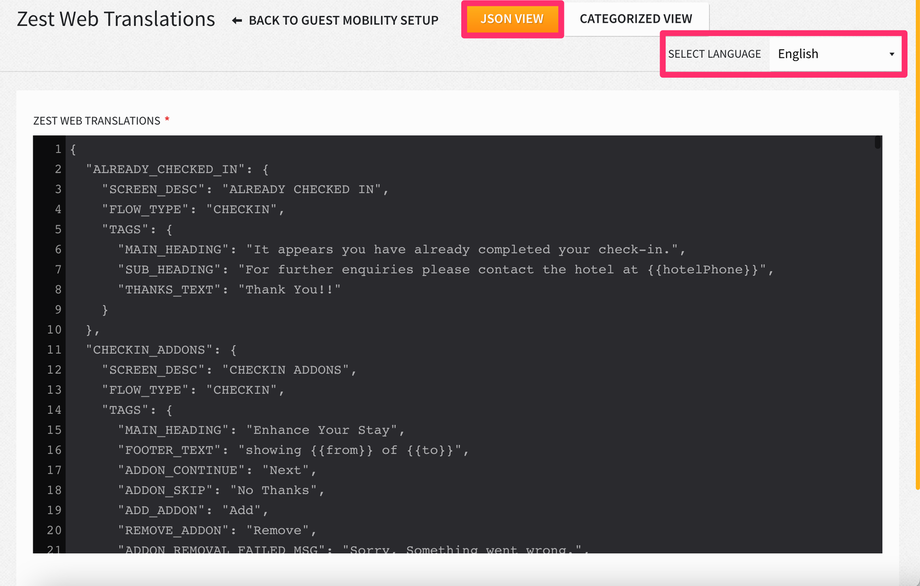Click the "showing {{from}} of {{to}}" value
The height and width of the screenshot is (586, 920).
pyautogui.click(x=350, y=450)
